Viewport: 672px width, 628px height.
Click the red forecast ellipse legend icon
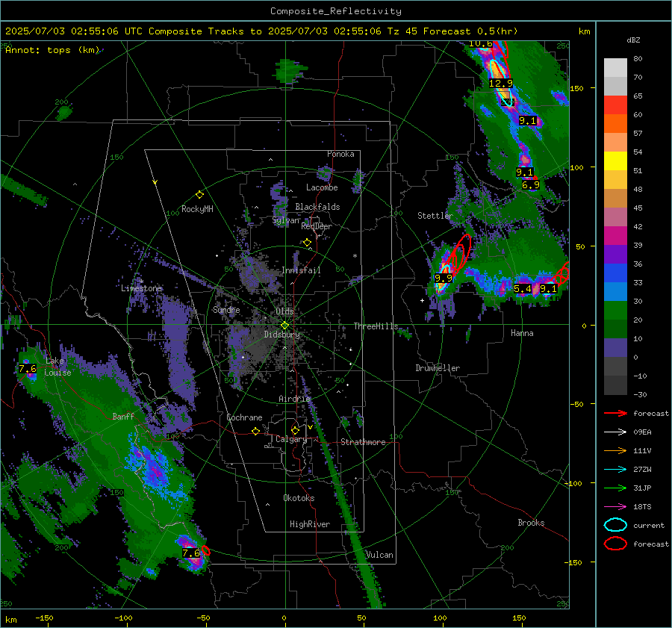615,544
